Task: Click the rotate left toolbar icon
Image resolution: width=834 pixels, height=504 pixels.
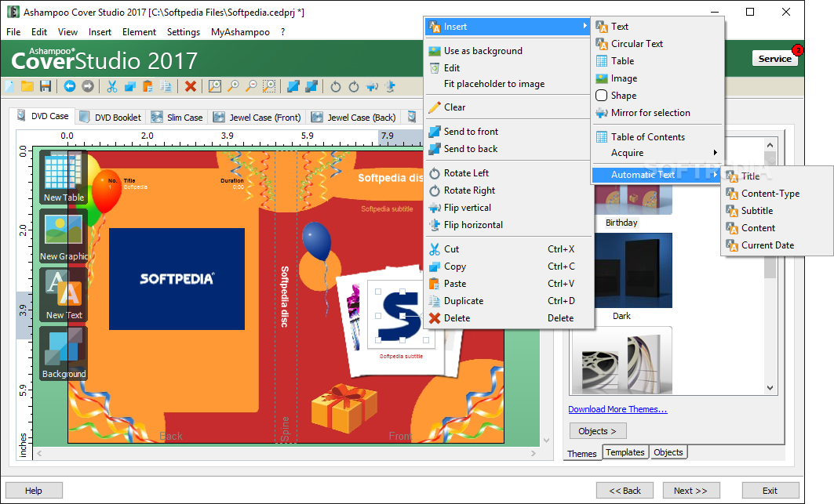Action: (x=336, y=86)
